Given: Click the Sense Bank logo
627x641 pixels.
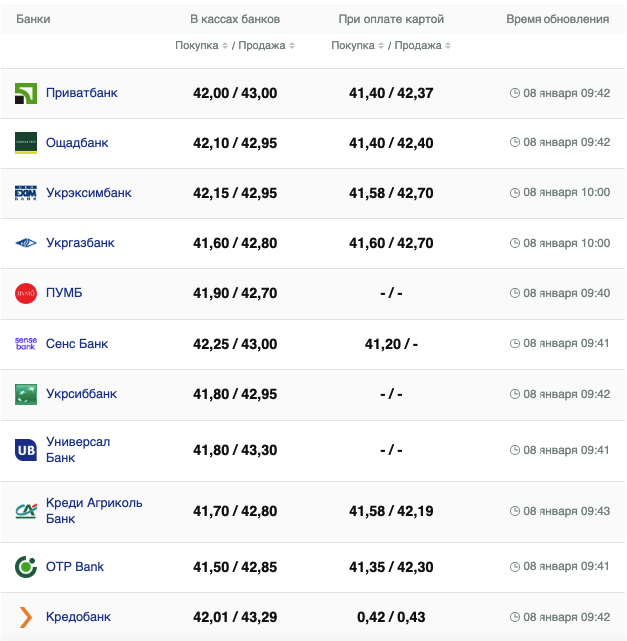Looking at the screenshot, I should pos(26,344).
